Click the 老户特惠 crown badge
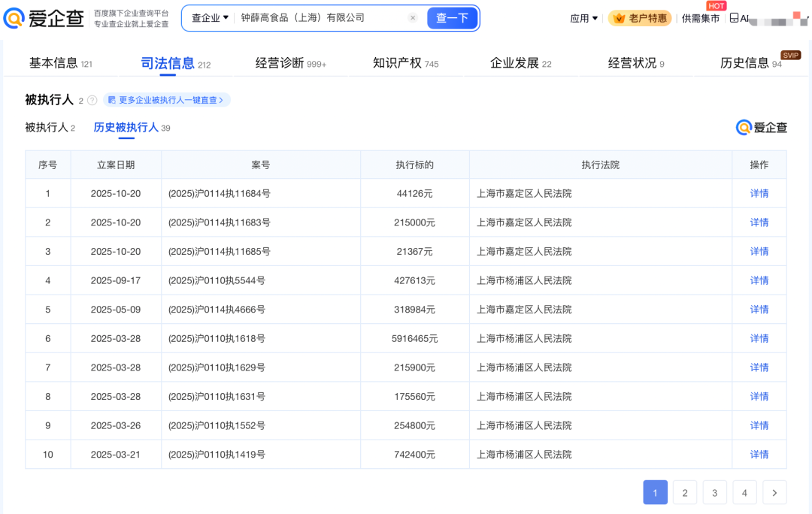812x514 pixels. pos(639,18)
